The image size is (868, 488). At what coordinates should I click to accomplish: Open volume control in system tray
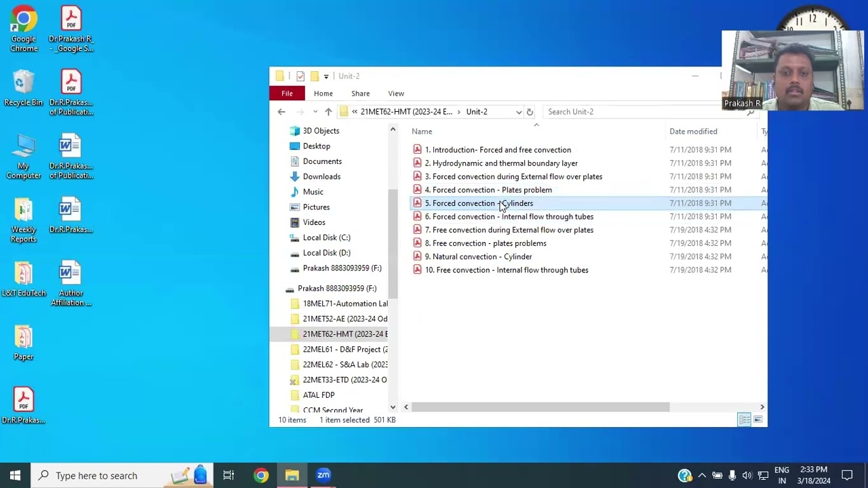pos(747,476)
